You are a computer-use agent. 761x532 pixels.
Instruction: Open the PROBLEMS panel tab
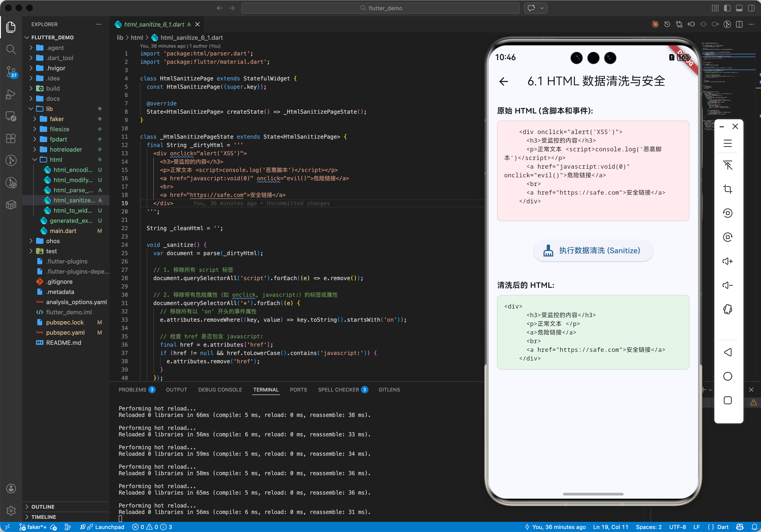[x=132, y=389]
